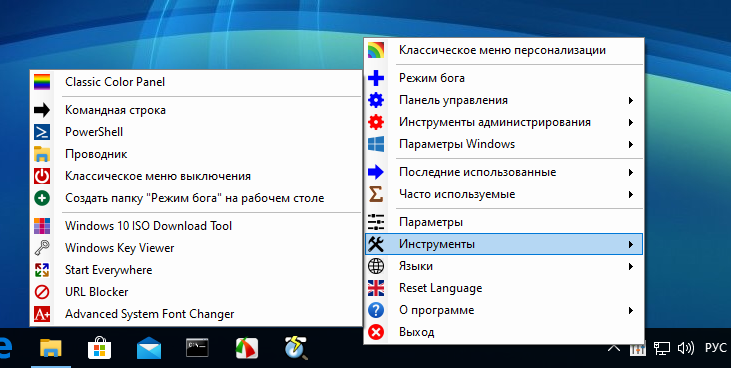This screenshot has height=368, width=731.
Task: Open Классическое меню персонализации entry
Action: pyautogui.click(x=504, y=50)
